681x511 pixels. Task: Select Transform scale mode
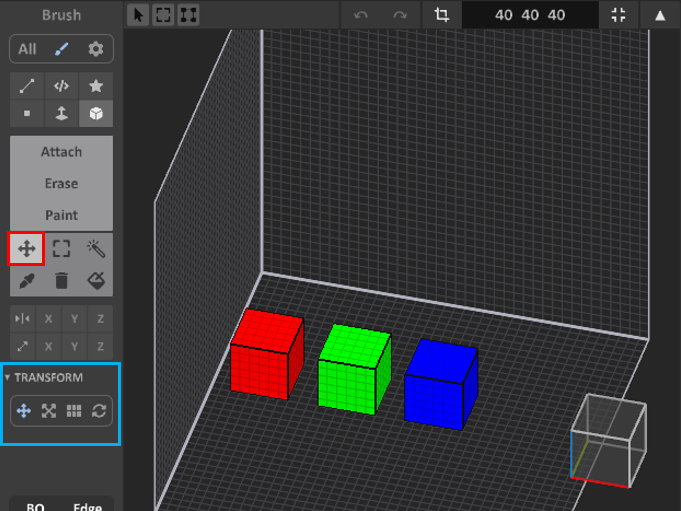[x=49, y=410]
